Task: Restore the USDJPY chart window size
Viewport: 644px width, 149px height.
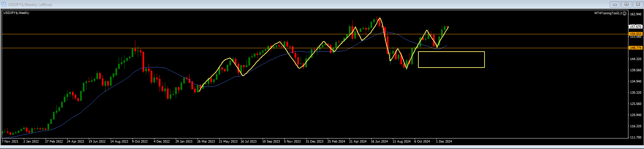Action: pyautogui.click(x=626, y=4)
